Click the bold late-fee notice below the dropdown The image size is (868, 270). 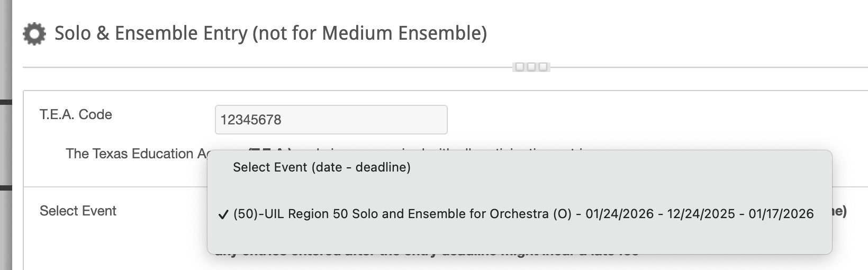click(x=427, y=255)
